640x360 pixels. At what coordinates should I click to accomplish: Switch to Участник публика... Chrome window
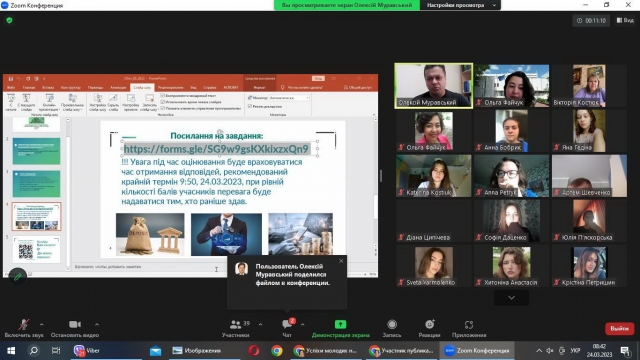point(402,351)
